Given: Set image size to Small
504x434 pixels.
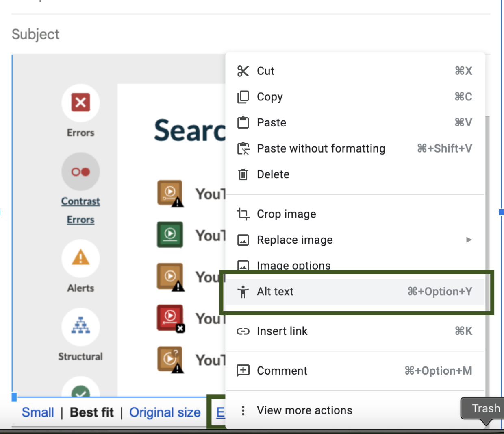Looking at the screenshot, I should click(37, 412).
